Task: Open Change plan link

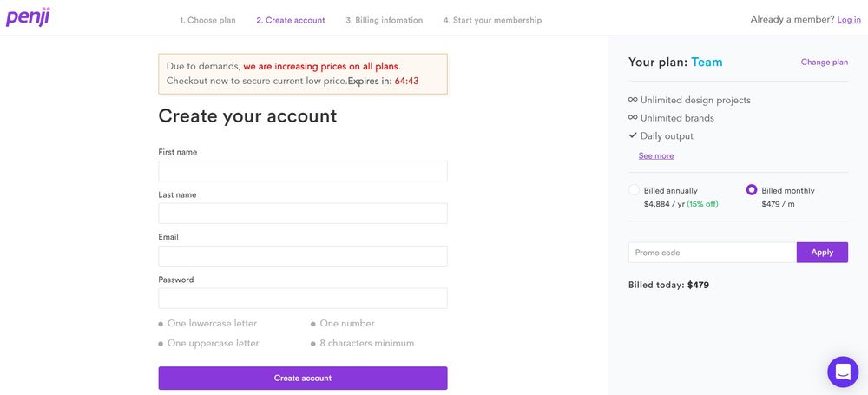Action: click(825, 62)
